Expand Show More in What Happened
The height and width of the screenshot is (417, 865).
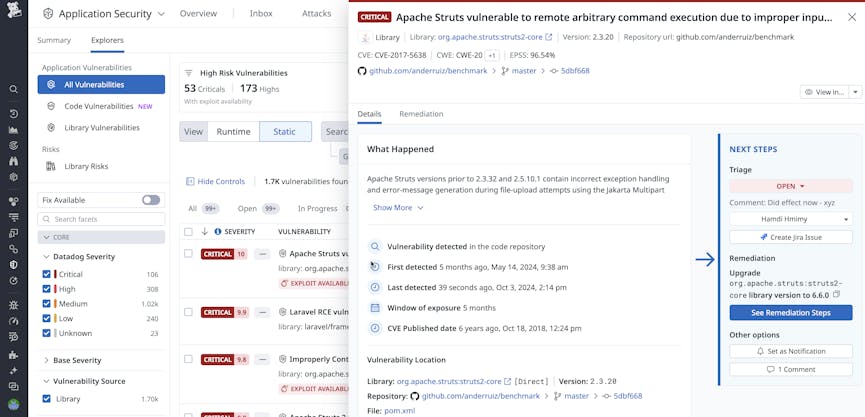[x=398, y=208]
